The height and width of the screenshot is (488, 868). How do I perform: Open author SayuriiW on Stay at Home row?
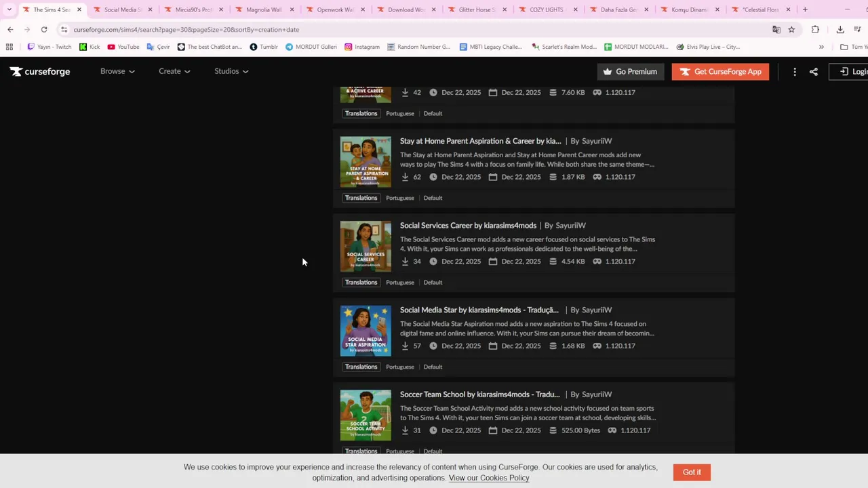click(597, 141)
